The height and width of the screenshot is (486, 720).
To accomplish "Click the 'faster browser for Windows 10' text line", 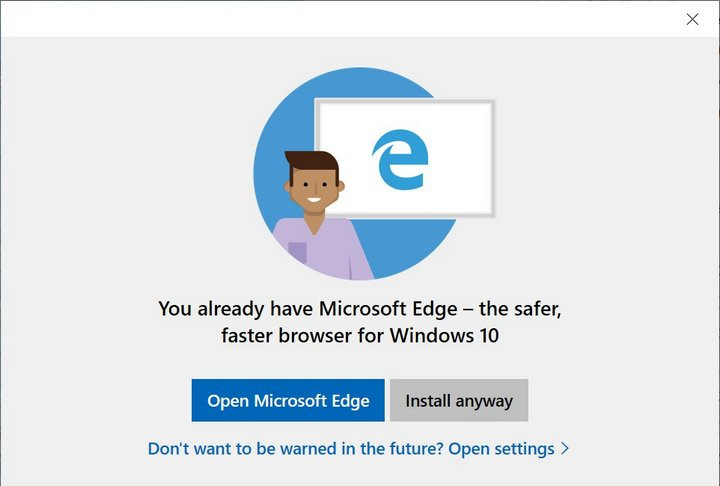I will [360, 335].
